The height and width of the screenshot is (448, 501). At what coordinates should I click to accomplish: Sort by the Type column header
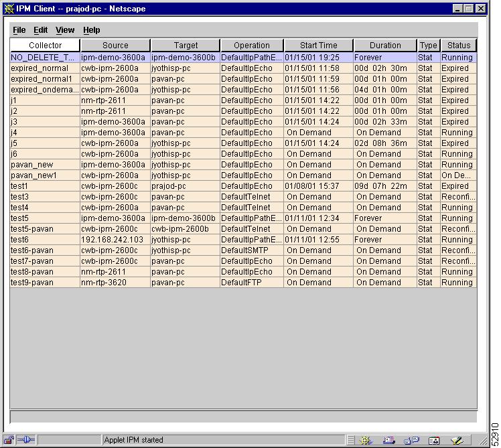coord(429,46)
